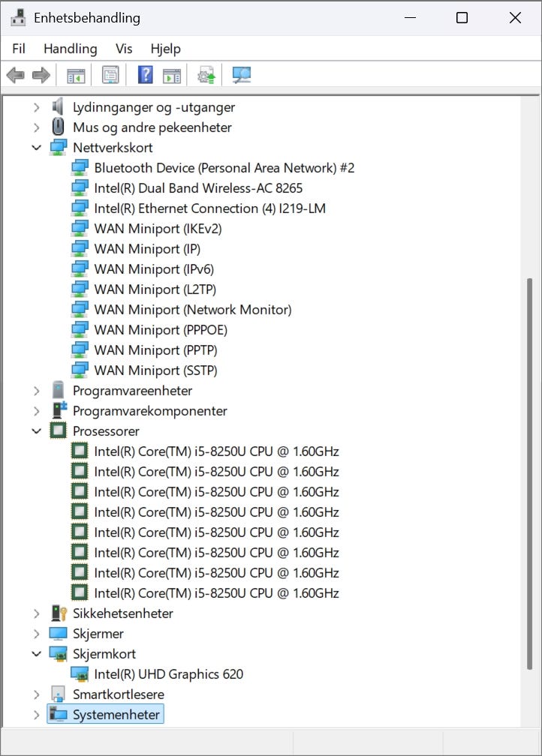Screen dimensions: 542x756
Task: Select WAN Miniport (PPTP)
Action: pos(155,350)
